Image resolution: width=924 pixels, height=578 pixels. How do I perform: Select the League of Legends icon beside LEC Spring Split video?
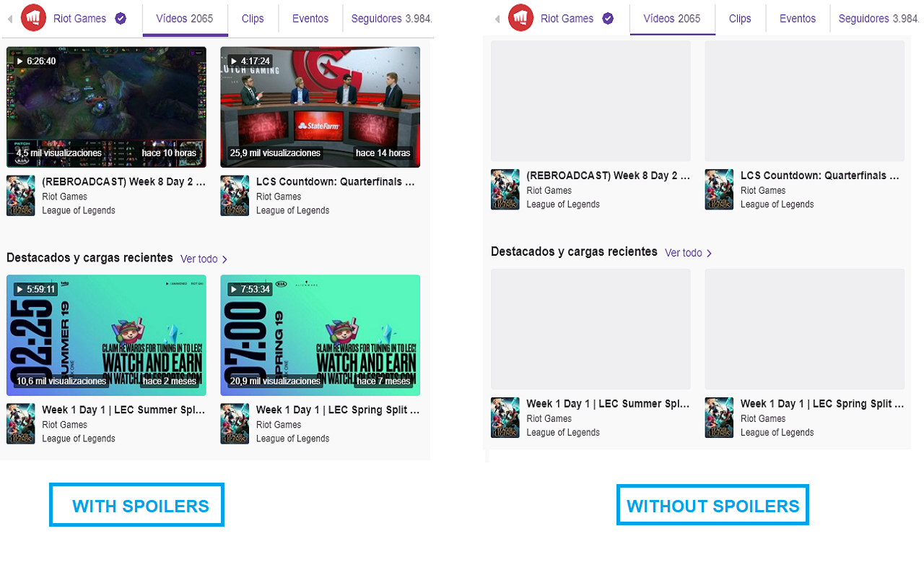point(235,423)
